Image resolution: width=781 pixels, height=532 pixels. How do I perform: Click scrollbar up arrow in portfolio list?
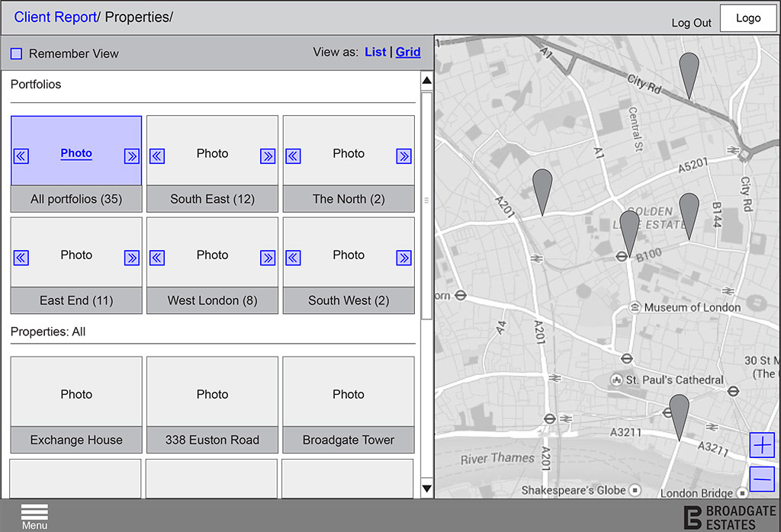[427, 80]
